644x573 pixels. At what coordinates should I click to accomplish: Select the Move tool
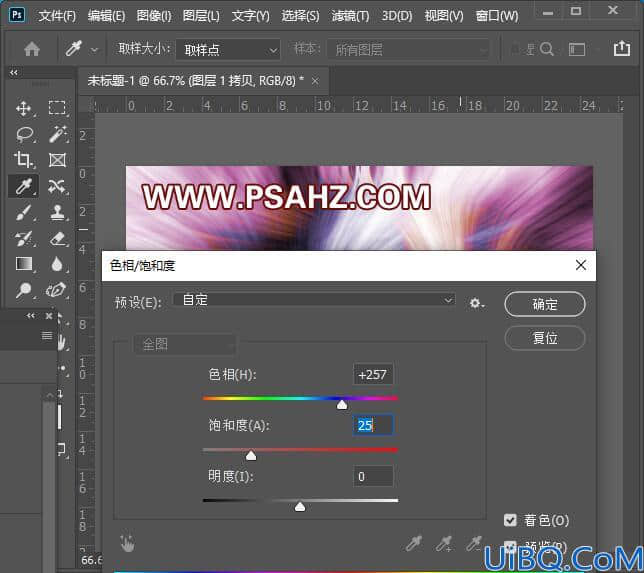[x=23, y=109]
